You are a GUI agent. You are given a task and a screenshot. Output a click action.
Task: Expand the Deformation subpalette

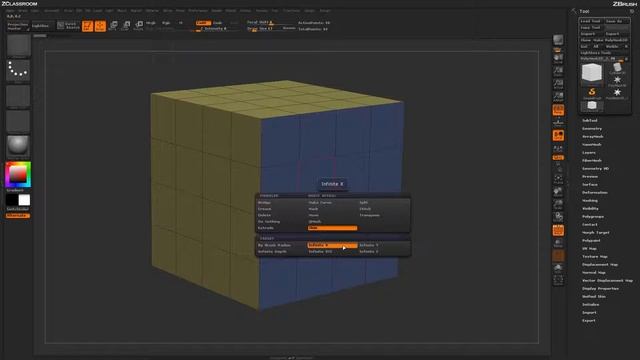click(x=594, y=192)
